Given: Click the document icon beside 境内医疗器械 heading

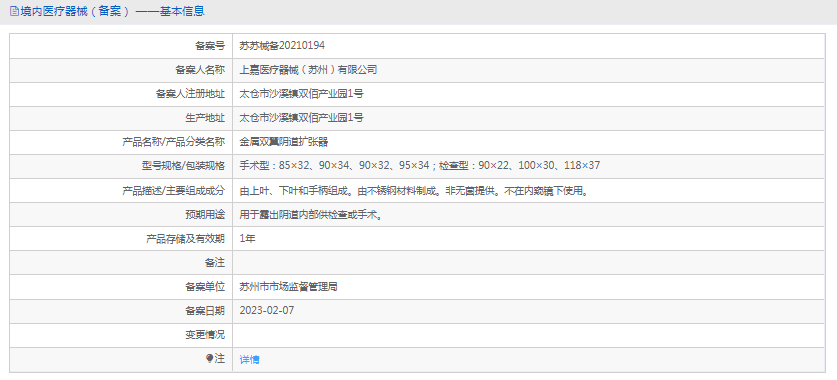Looking at the screenshot, I should click(x=14, y=11).
